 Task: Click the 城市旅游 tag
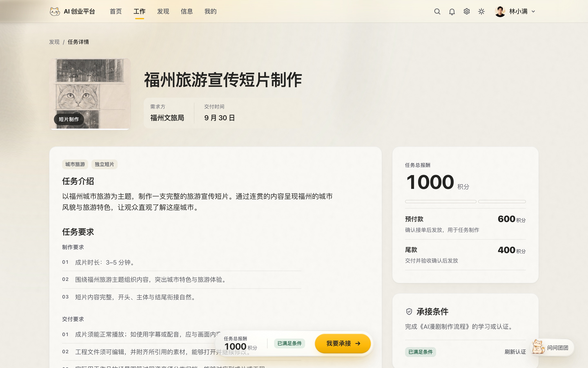tap(75, 164)
